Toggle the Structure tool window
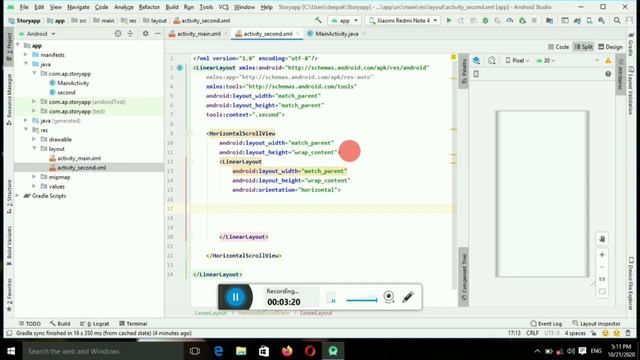640x360 pixels. 9,196
